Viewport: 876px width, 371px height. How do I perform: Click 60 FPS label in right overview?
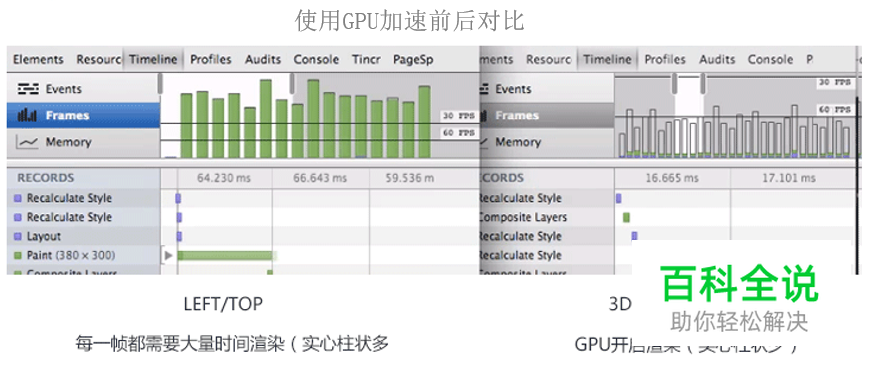click(x=835, y=110)
